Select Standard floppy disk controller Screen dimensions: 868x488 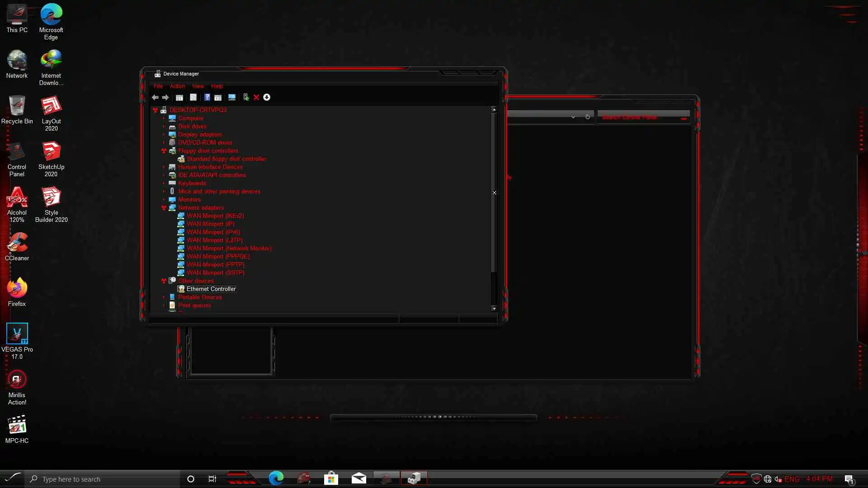(x=226, y=159)
